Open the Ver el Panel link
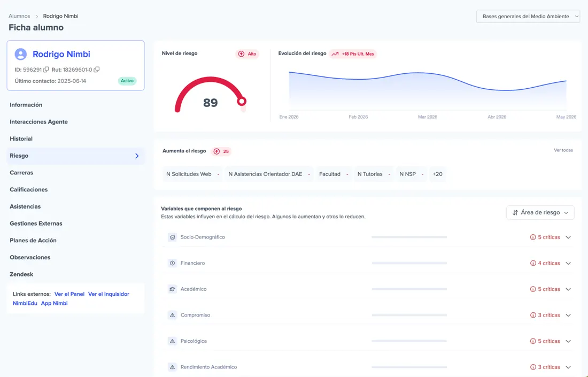The height and width of the screenshot is (377, 588). [69, 294]
